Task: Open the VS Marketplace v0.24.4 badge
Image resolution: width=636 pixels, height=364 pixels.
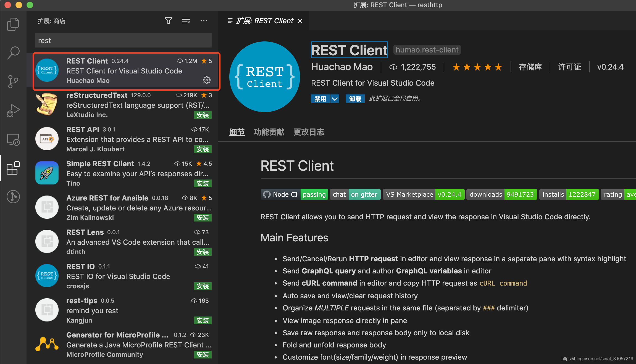Action: coord(424,194)
